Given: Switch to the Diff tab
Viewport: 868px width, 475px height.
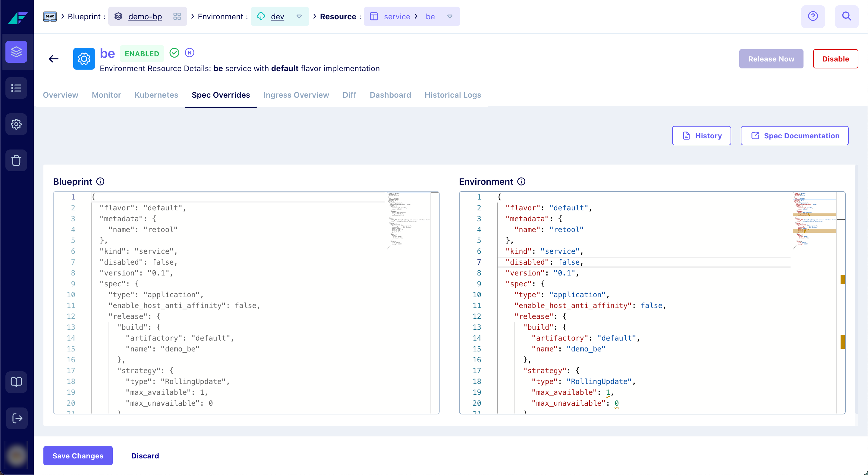Looking at the screenshot, I should pos(349,95).
